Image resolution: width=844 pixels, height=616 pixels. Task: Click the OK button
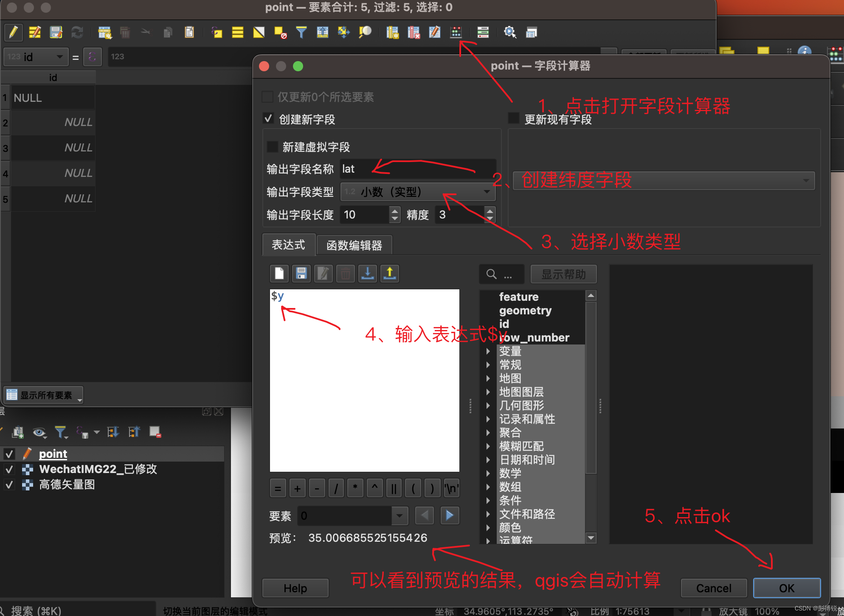[786, 588]
